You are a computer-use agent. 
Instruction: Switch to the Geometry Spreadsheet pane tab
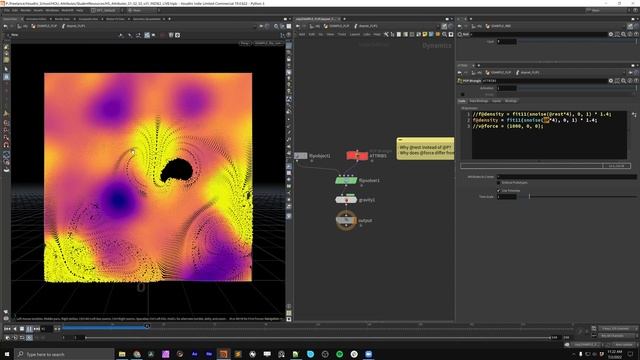(x=147, y=19)
